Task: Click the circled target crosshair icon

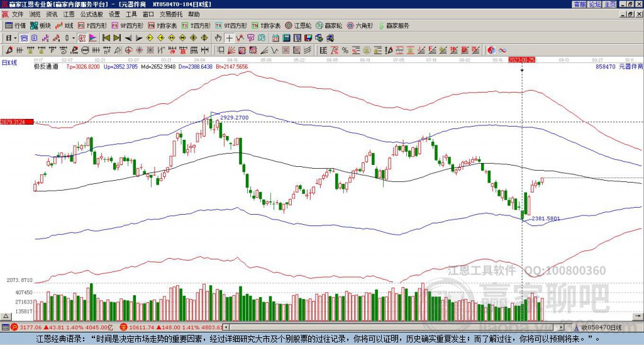Action: point(128,50)
